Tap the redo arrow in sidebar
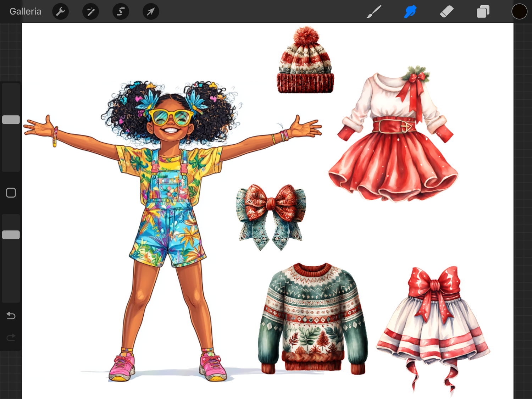Screen dimensions: 532x399 (11, 337)
